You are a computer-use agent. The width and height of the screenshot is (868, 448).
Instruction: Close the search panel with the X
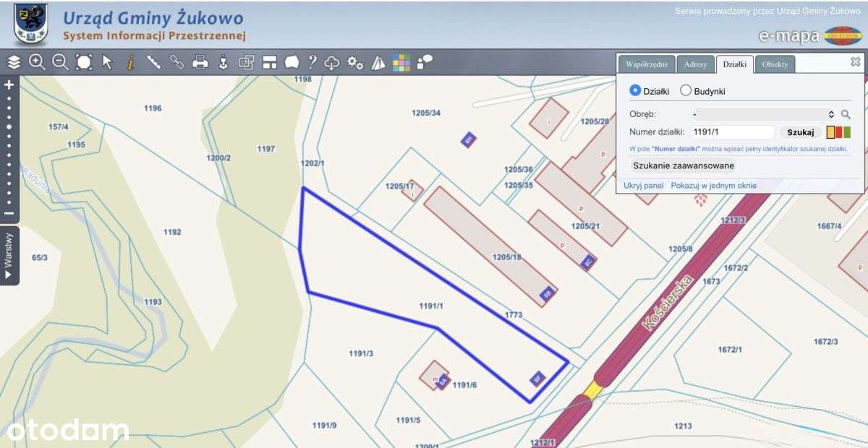tap(855, 62)
